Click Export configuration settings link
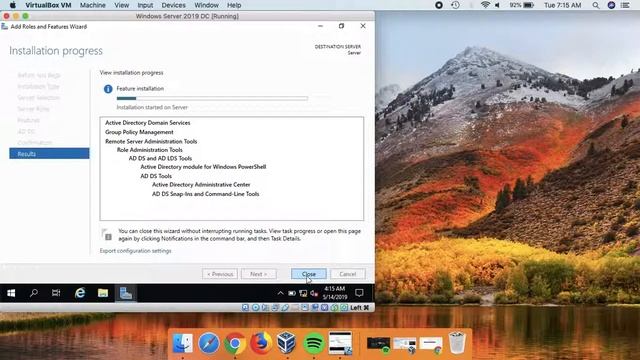640x360 pixels. tap(136, 251)
